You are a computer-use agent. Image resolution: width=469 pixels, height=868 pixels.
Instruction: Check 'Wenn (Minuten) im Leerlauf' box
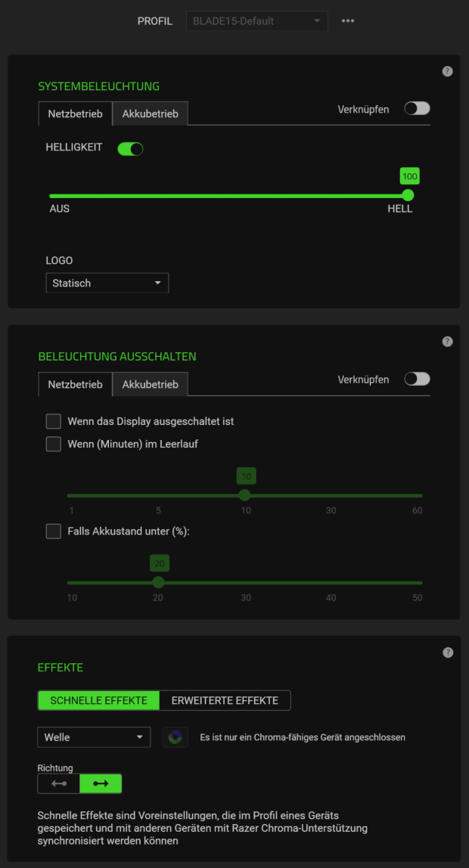point(54,444)
